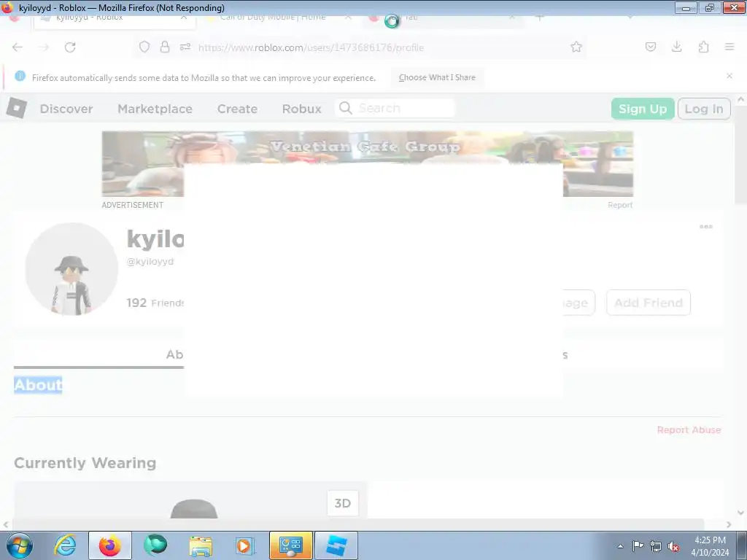Screen dimensions: 747x560
Task: Click the Log In button
Action: tap(704, 109)
